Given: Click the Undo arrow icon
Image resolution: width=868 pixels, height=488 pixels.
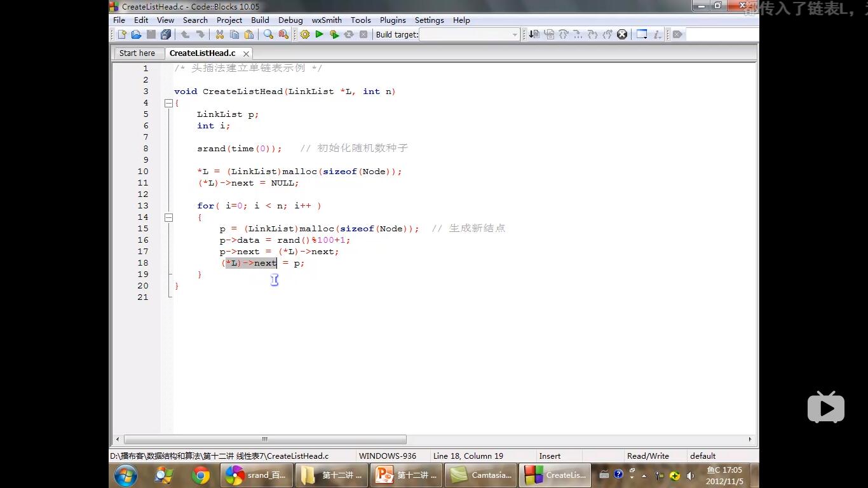Looking at the screenshot, I should [186, 34].
